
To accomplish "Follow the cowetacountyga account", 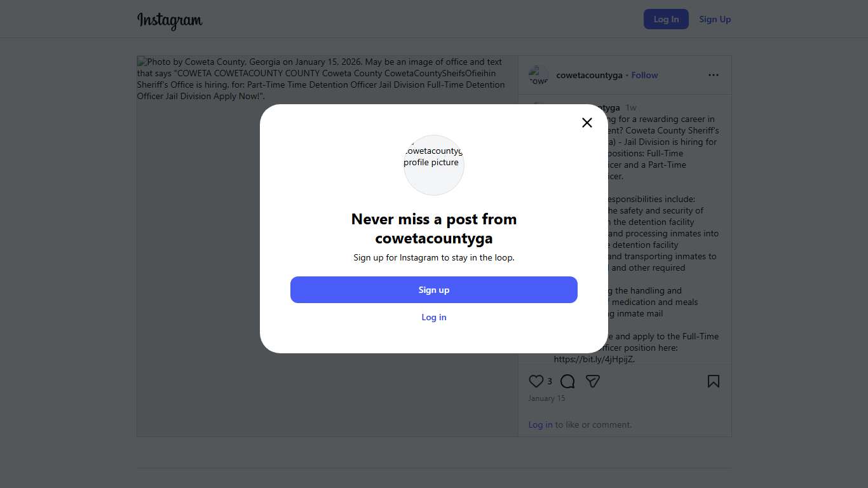I will (x=644, y=75).
